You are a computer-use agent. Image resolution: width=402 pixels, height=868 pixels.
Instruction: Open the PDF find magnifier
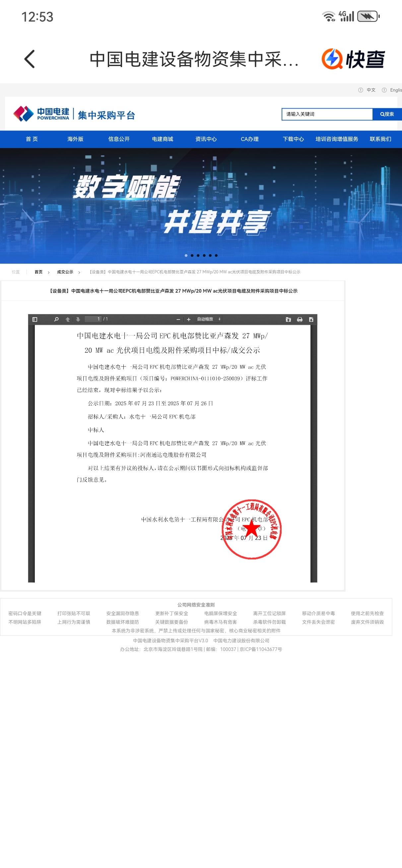coord(56,320)
